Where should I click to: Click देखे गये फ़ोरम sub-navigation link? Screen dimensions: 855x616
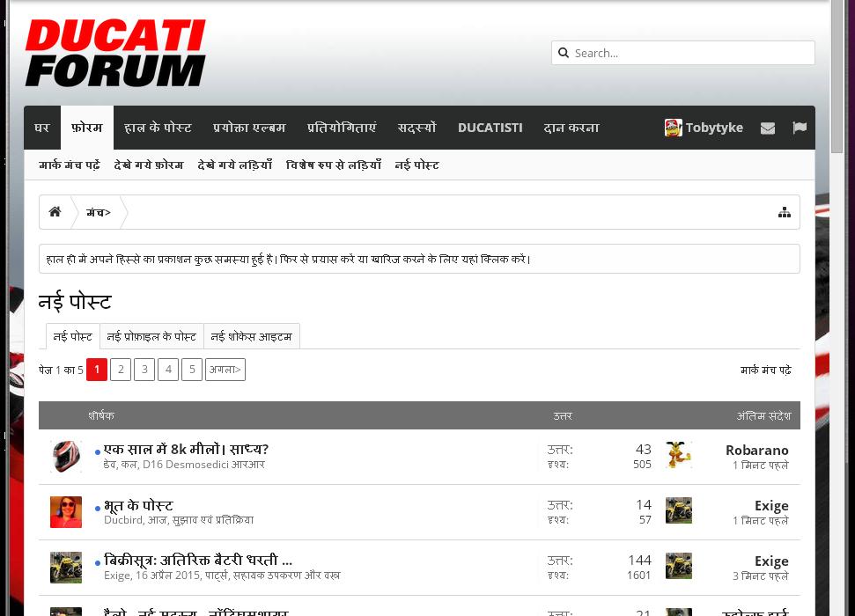click(x=148, y=165)
